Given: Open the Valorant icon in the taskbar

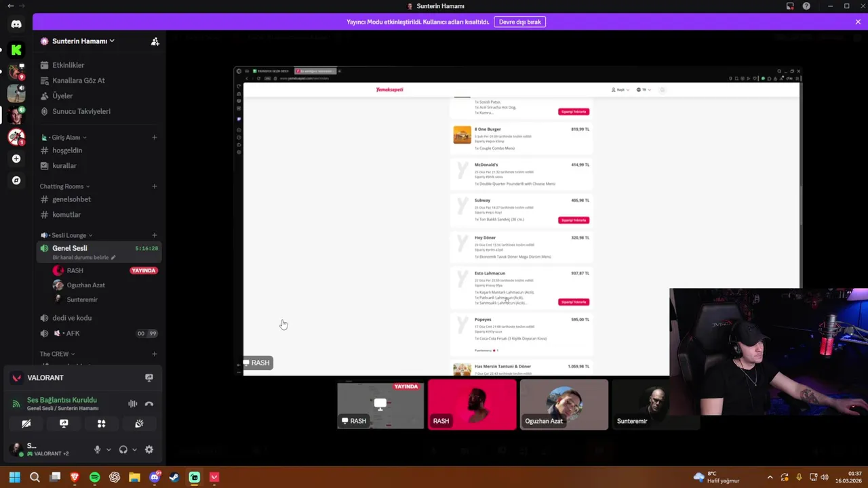Looking at the screenshot, I should 214,477.
